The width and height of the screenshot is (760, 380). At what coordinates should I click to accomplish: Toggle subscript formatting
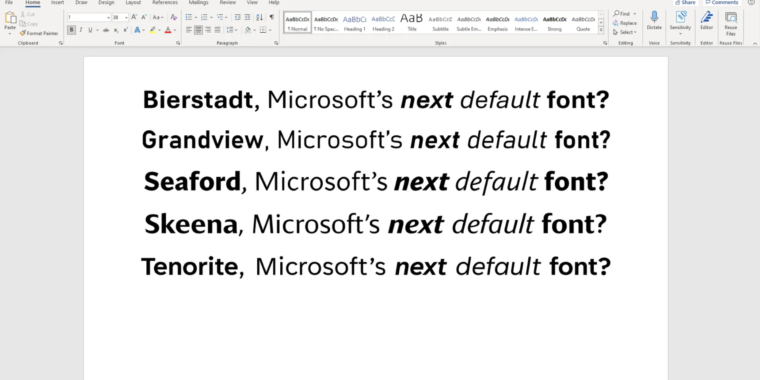(x=116, y=30)
